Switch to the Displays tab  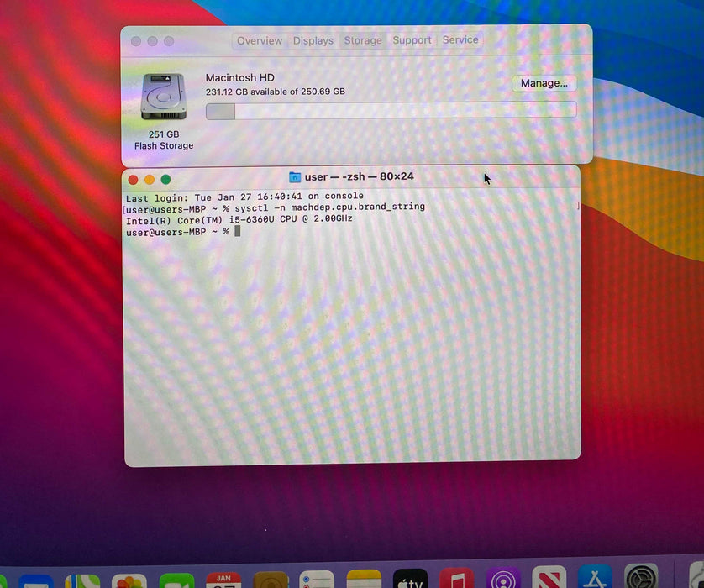tap(313, 41)
